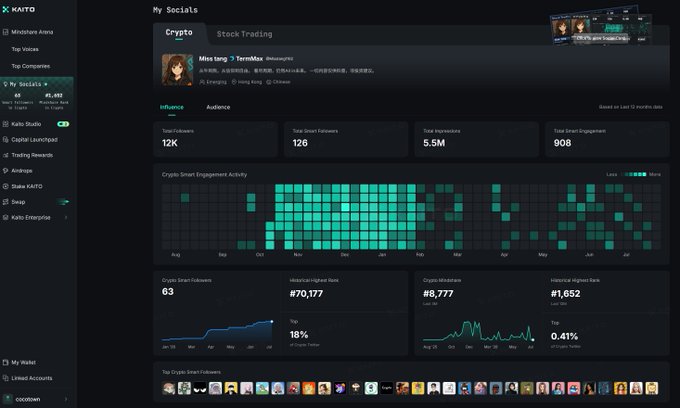Open Top Voices in the sidebar

[25, 49]
